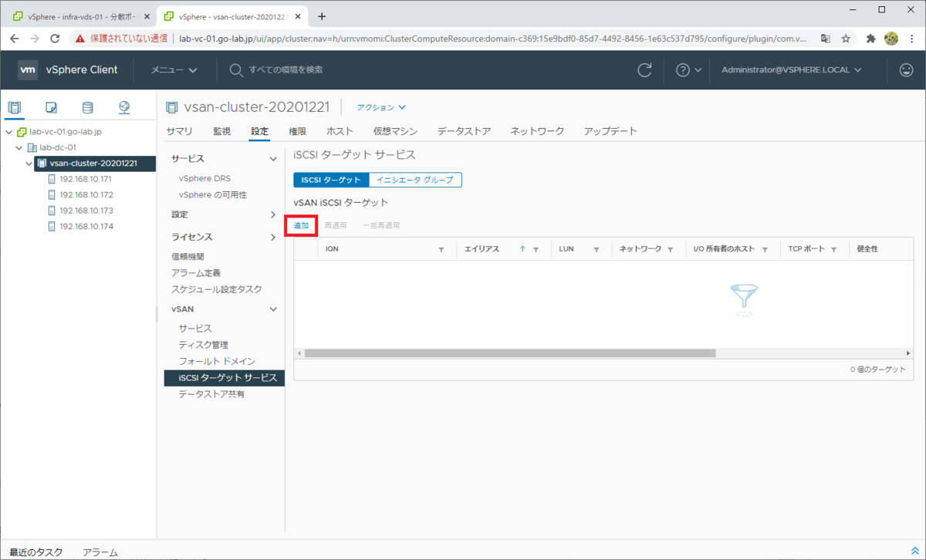Select host 192.168.10.174 in tree
The width and height of the screenshot is (926, 560).
coord(86,227)
